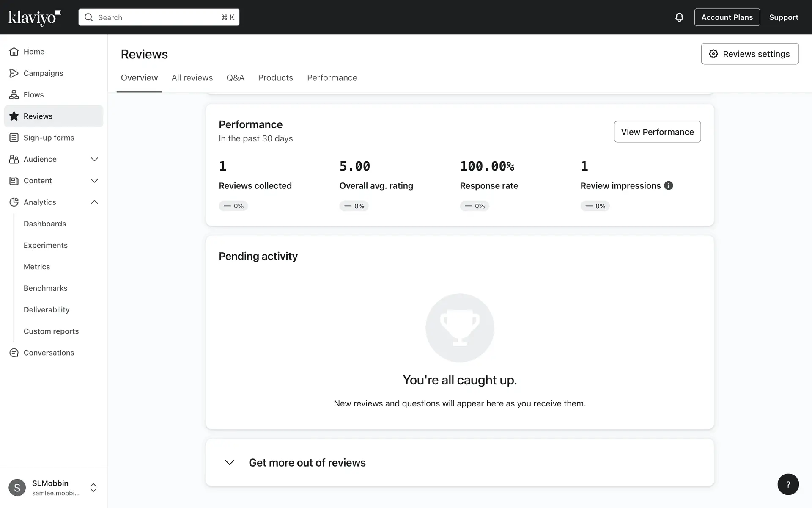This screenshot has width=812, height=508.
Task: Click the Conversations chat icon
Action: (x=14, y=353)
